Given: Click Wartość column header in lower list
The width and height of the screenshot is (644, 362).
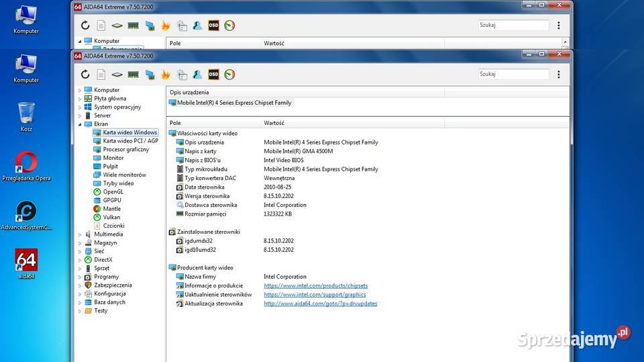Looking at the screenshot, I should tap(352, 123).
